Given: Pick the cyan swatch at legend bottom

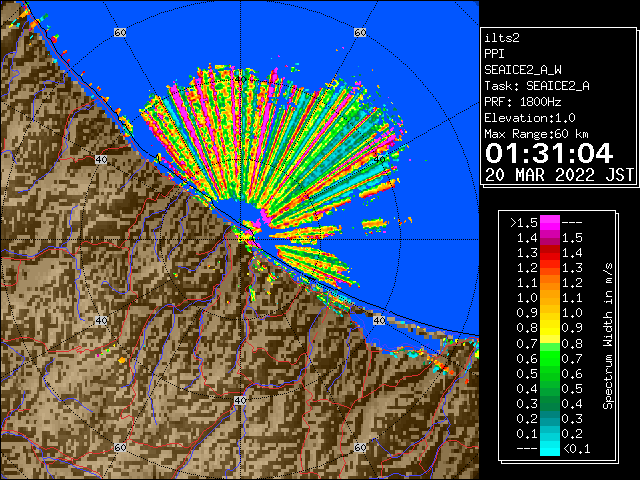Looking at the screenshot, I should (550, 448).
